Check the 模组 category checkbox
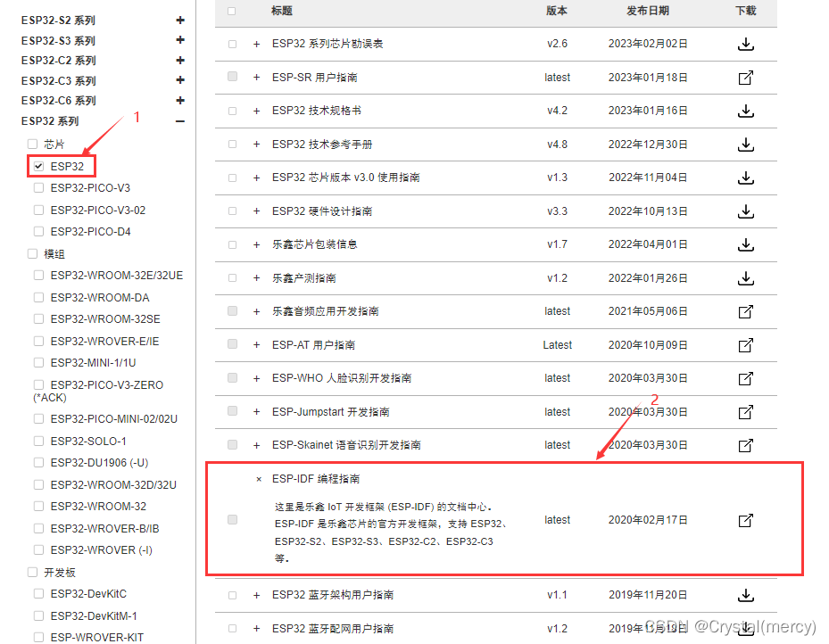 (33, 253)
